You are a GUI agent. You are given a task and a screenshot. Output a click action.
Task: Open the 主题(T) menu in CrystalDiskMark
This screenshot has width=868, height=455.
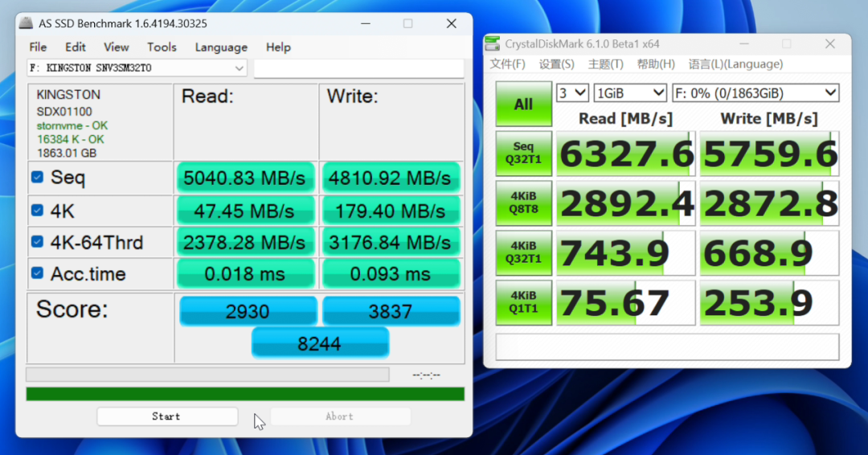click(605, 64)
